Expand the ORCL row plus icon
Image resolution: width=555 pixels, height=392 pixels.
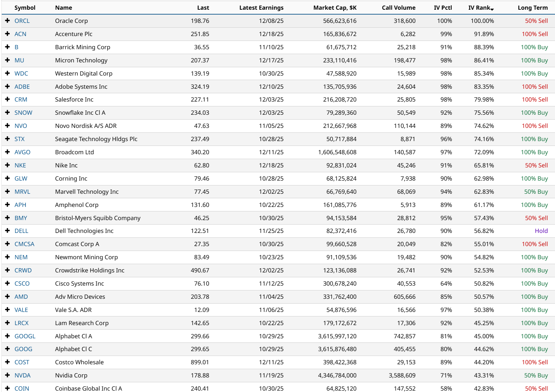[x=7, y=21]
